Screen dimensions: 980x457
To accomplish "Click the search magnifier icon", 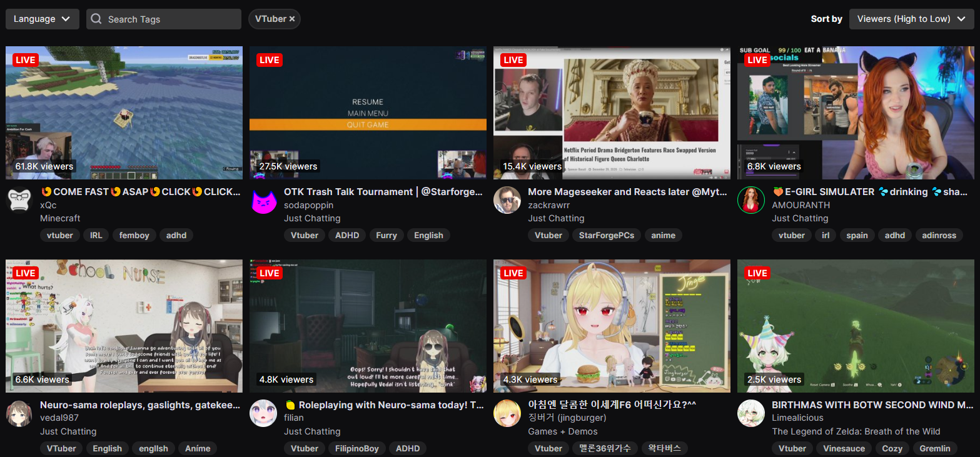I will pyautogui.click(x=96, y=19).
